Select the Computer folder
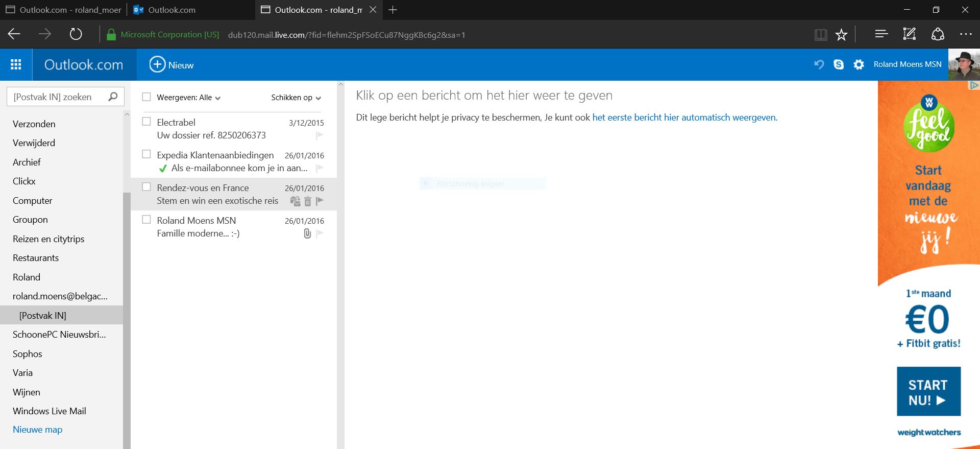This screenshot has height=449, width=980. coord(32,201)
